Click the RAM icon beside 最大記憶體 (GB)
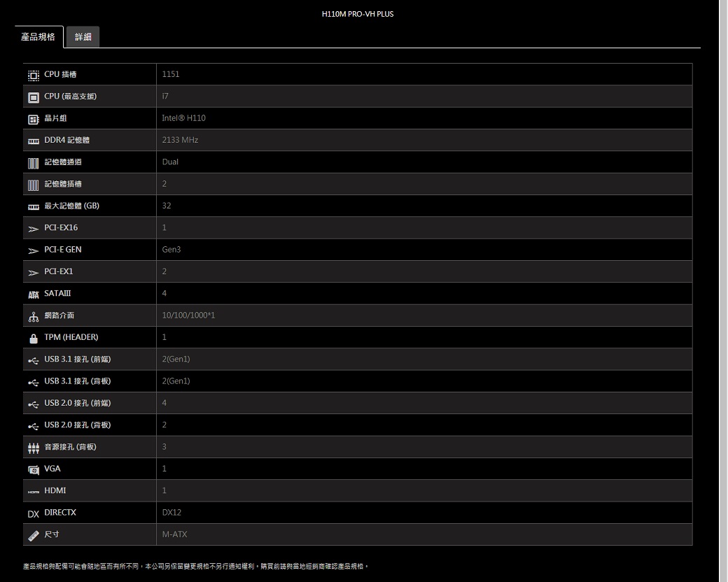 pos(34,207)
